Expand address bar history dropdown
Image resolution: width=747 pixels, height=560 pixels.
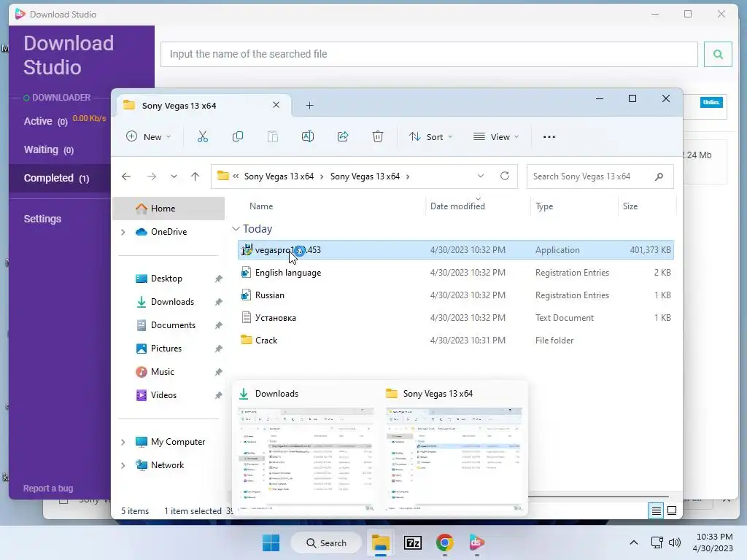pyautogui.click(x=480, y=176)
